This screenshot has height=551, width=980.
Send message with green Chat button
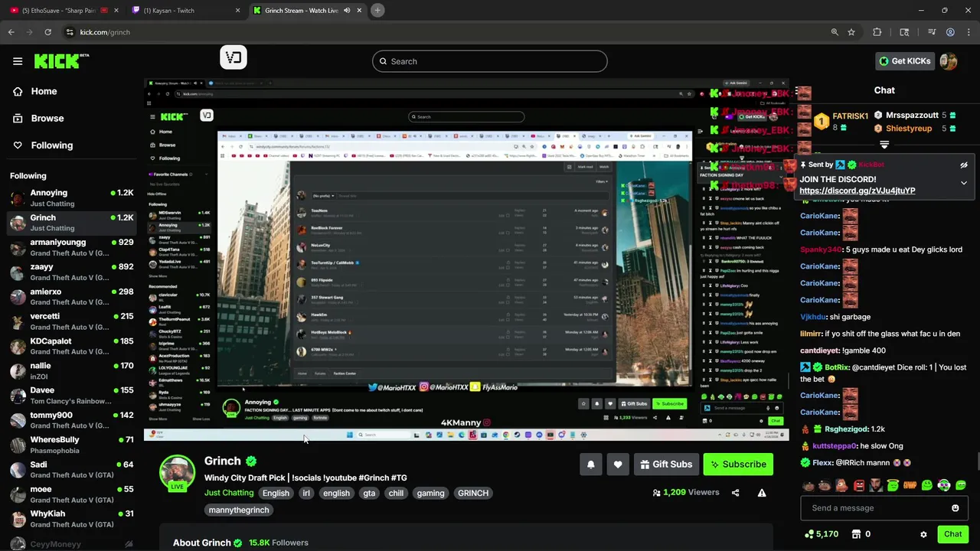tap(952, 534)
